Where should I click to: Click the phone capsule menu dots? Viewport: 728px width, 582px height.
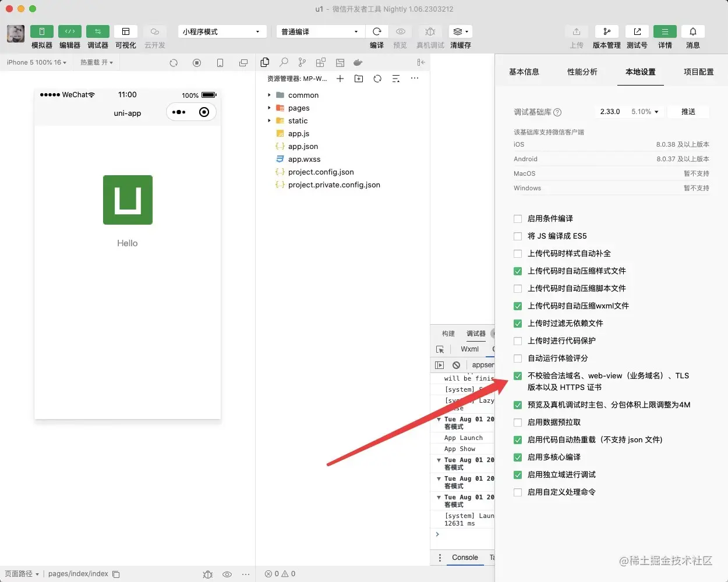coord(179,112)
